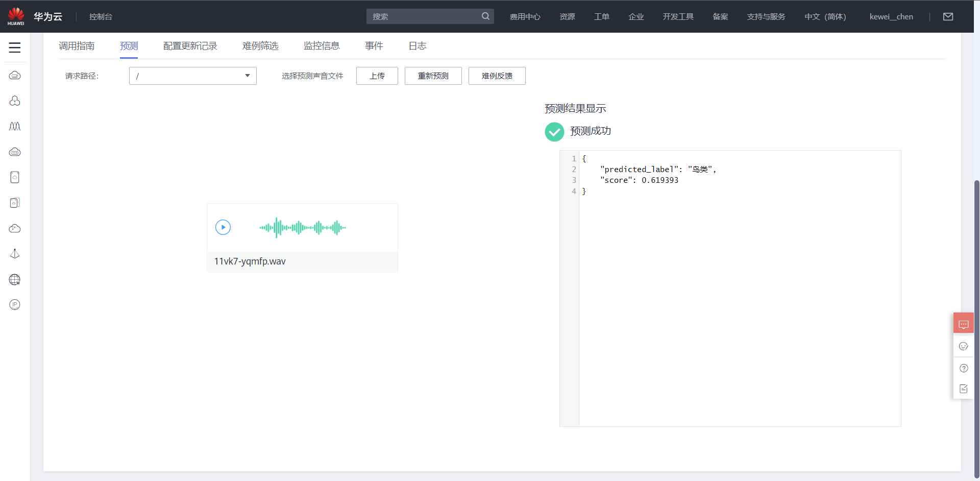This screenshot has height=481, width=980.
Task: Switch to the 配置更新记录 tab
Action: pos(190,46)
